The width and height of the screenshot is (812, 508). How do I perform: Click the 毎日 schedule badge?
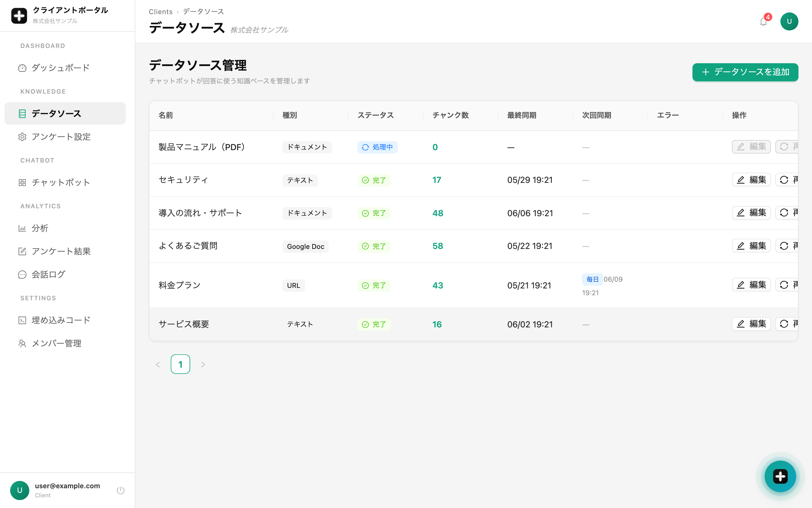[x=592, y=279]
